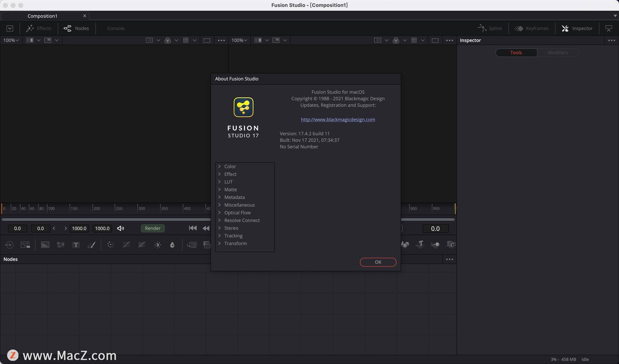
Task: Open right viewer 100% zoom dropdown
Action: point(239,40)
